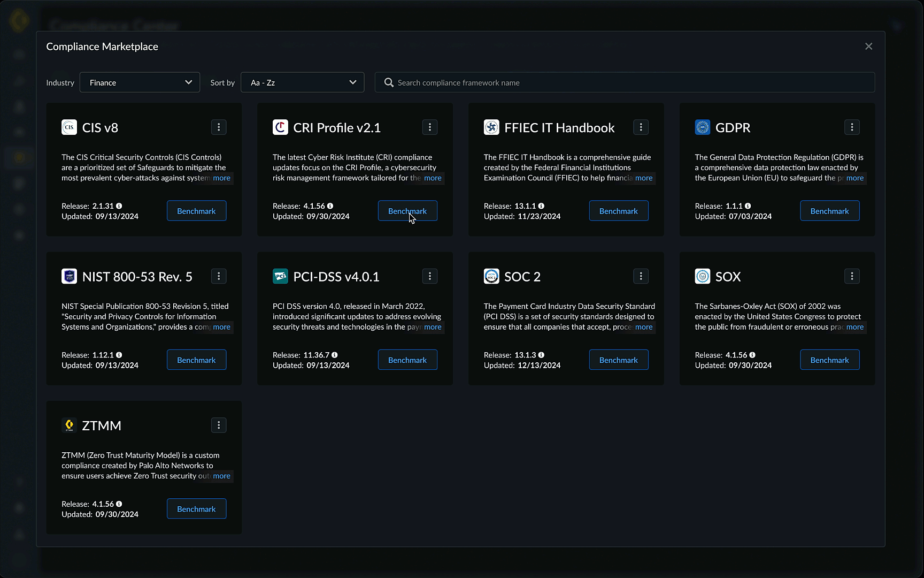Click the ZTMM framework logo icon
This screenshot has width=924, height=578.
[69, 425]
